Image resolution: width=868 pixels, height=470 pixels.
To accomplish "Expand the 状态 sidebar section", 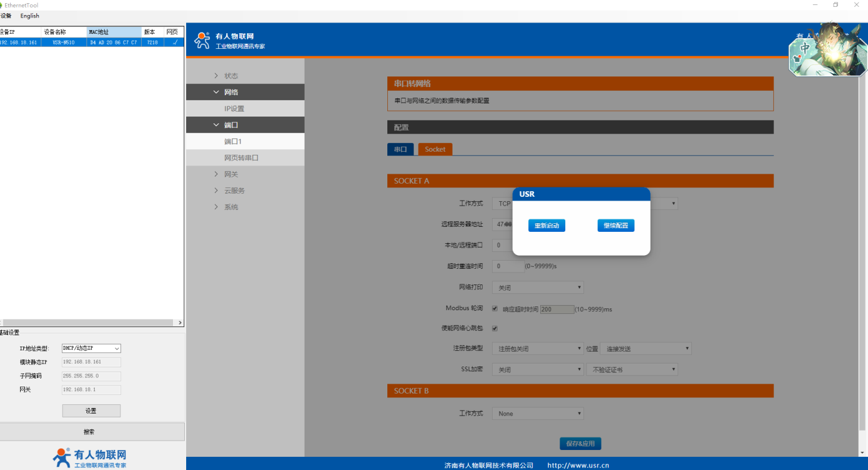I will click(x=231, y=76).
